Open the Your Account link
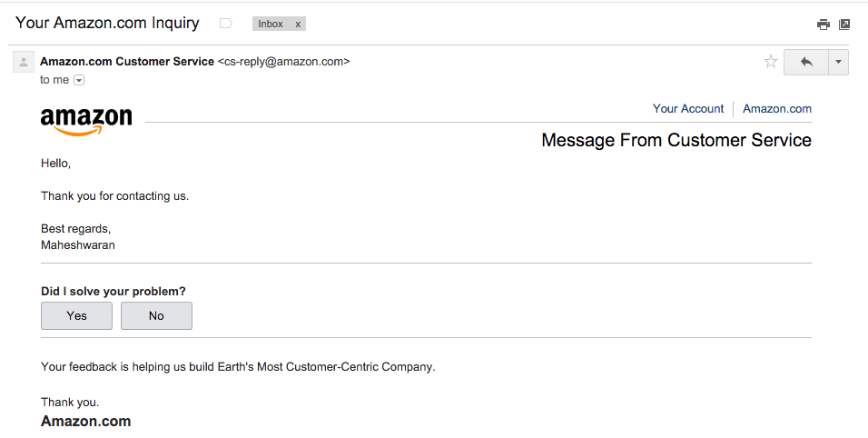This screenshot has width=868, height=438. coord(688,109)
